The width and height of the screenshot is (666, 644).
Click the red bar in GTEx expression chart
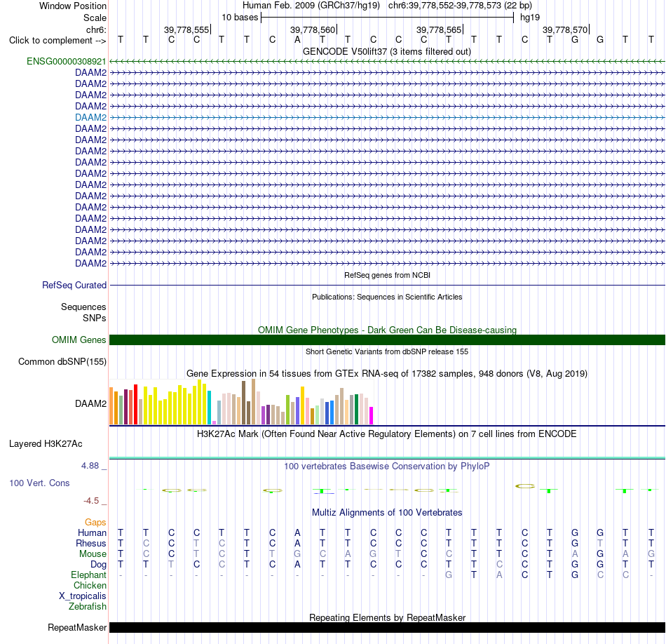click(135, 405)
